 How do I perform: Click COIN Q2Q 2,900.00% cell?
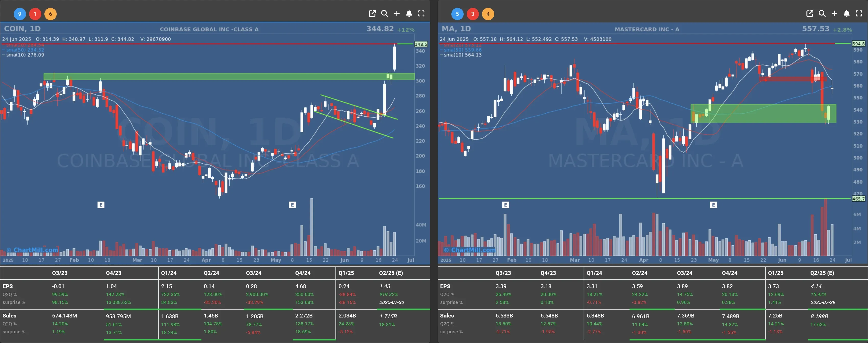257,295
